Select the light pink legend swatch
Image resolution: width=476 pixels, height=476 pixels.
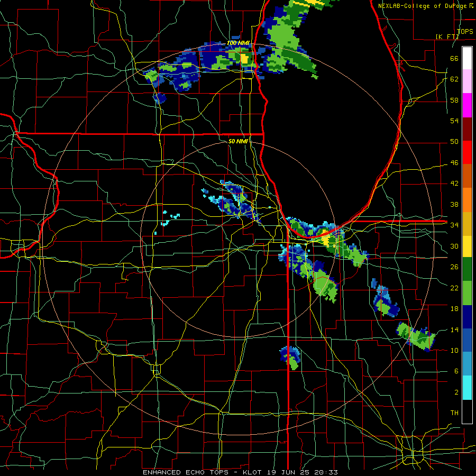click(x=467, y=81)
